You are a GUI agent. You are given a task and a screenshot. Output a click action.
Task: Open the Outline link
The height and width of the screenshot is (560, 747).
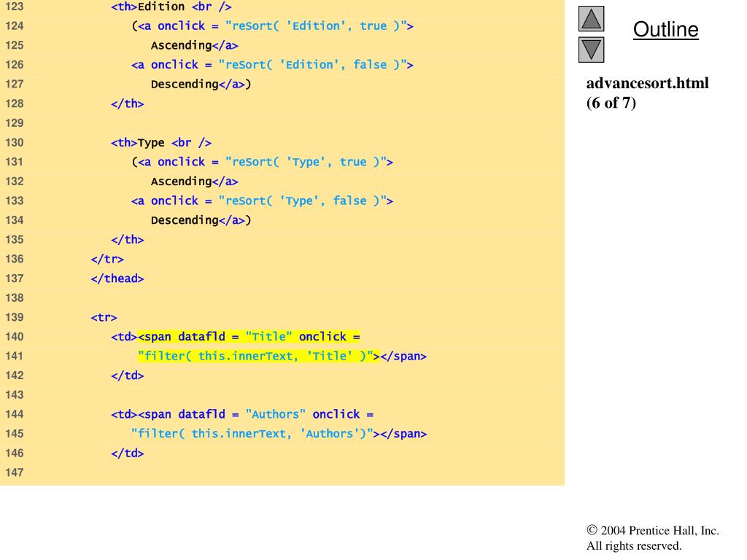(x=665, y=29)
